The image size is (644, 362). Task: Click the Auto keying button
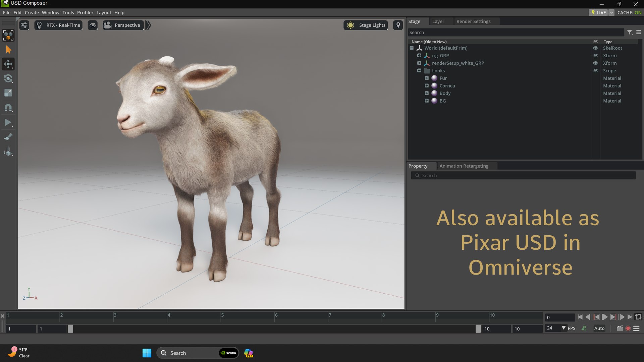(599, 328)
